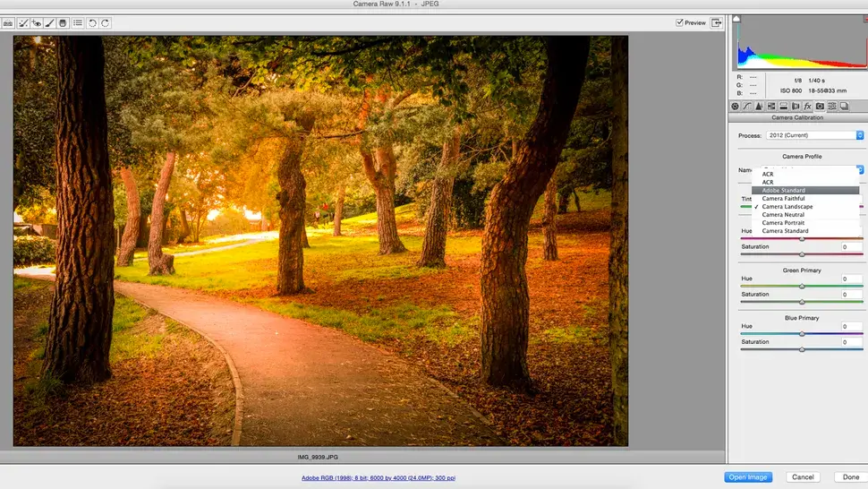This screenshot has height=489, width=868.
Task: Click the forest photo preview
Action: (x=320, y=241)
